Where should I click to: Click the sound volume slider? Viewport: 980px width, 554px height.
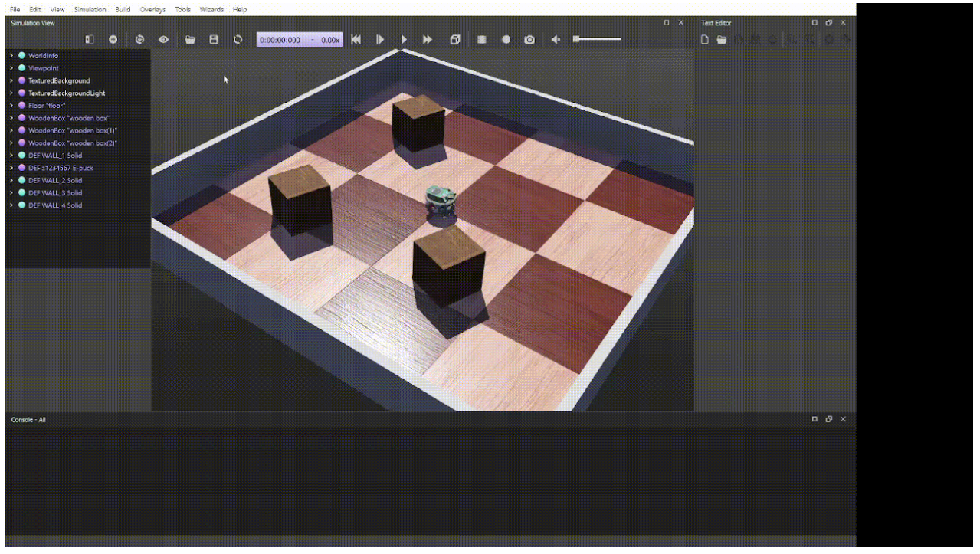click(x=598, y=39)
